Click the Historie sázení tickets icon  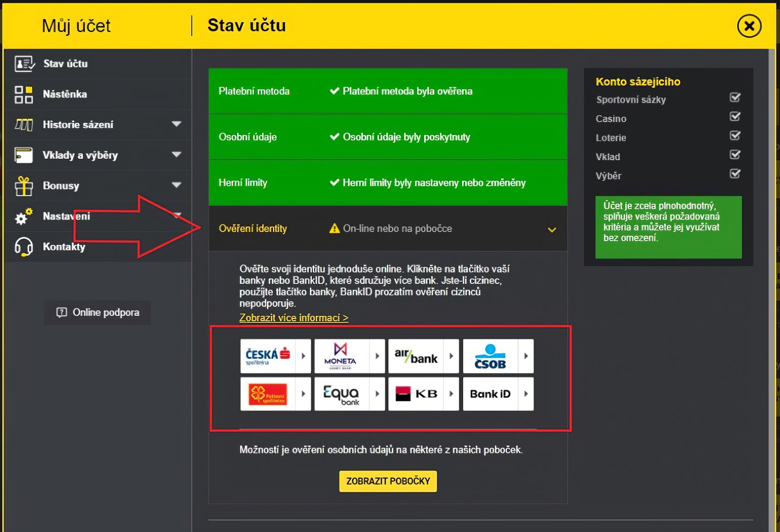tap(24, 125)
